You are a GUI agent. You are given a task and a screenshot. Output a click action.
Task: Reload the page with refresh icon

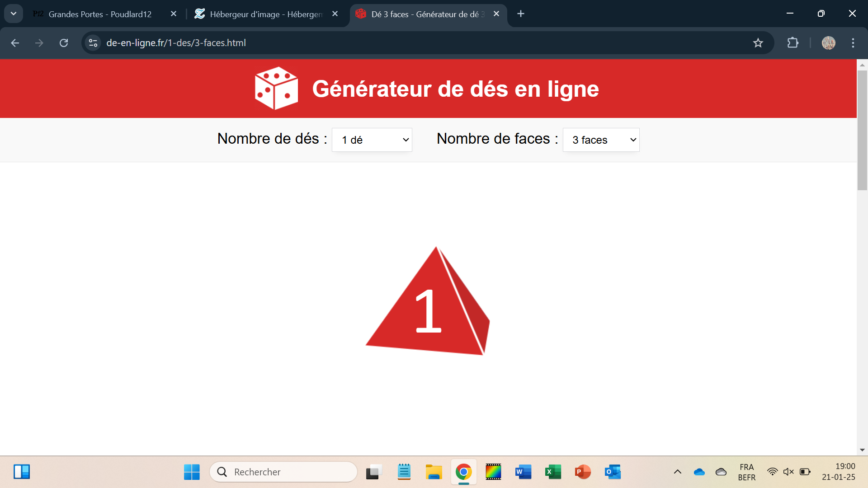pyautogui.click(x=64, y=43)
